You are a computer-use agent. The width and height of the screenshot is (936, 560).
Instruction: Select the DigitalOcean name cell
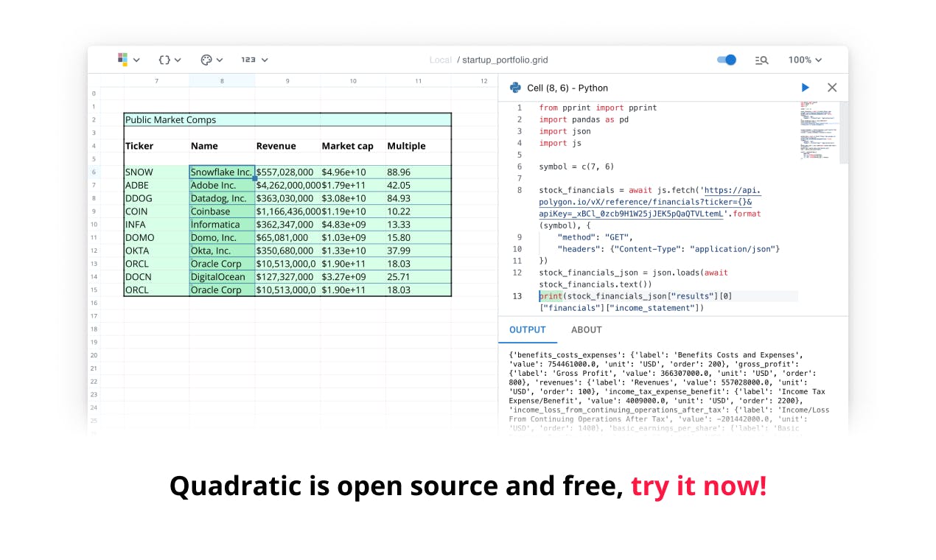pyautogui.click(x=222, y=276)
